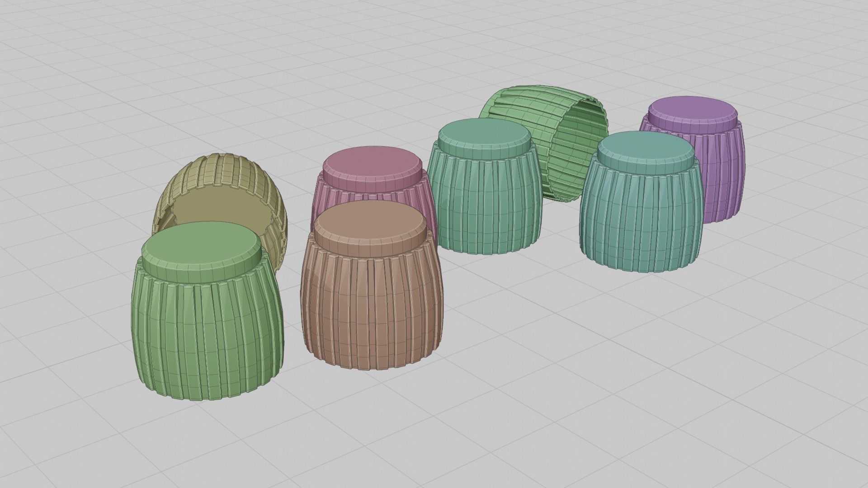Screen dimensions: 868x488
Task: Select the large green pouf at front left
Action: [x=207, y=312]
